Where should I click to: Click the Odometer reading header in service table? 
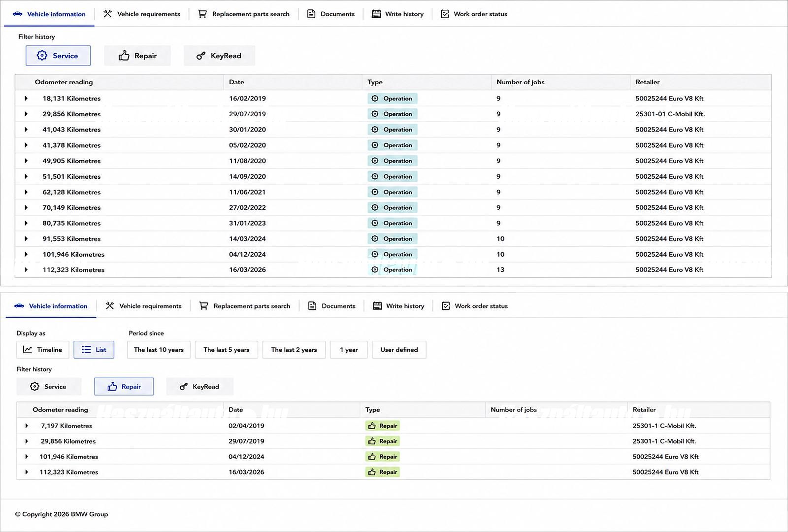click(x=64, y=82)
